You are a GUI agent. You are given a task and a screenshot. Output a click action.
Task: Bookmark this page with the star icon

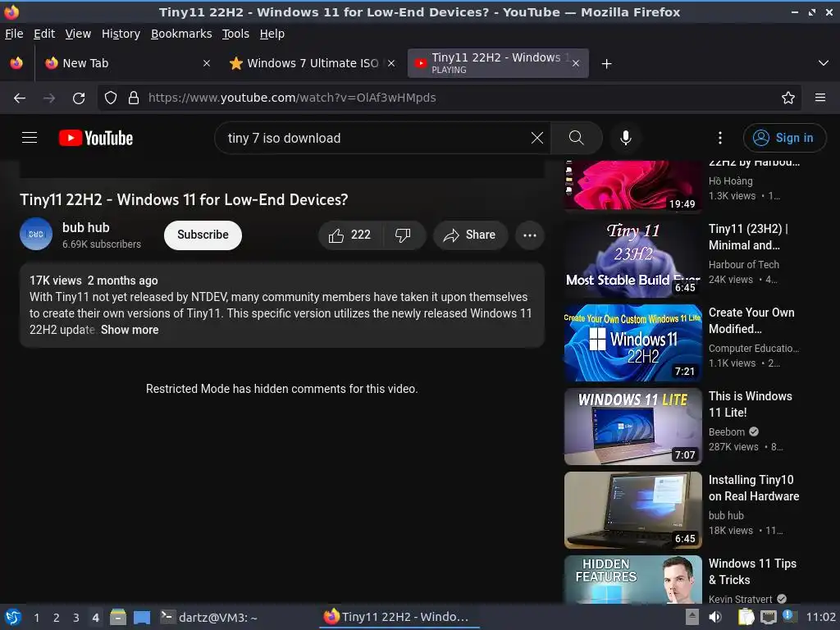[788, 98]
